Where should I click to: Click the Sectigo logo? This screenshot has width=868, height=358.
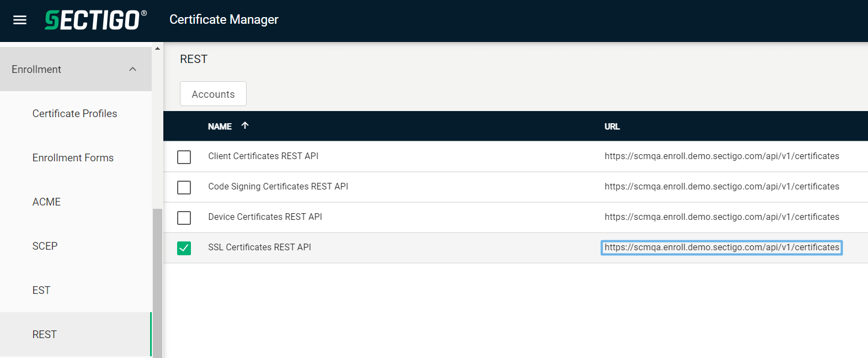pos(96,20)
